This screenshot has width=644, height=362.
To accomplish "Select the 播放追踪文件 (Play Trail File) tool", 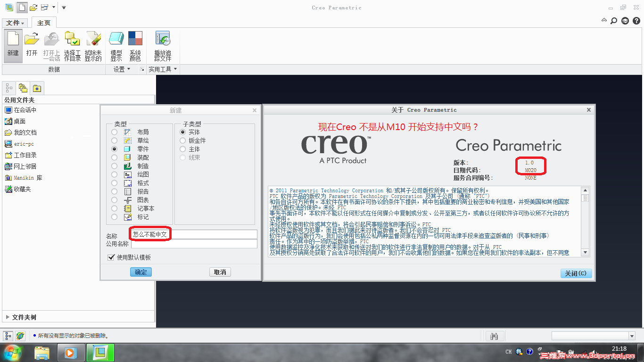I will pos(163,46).
